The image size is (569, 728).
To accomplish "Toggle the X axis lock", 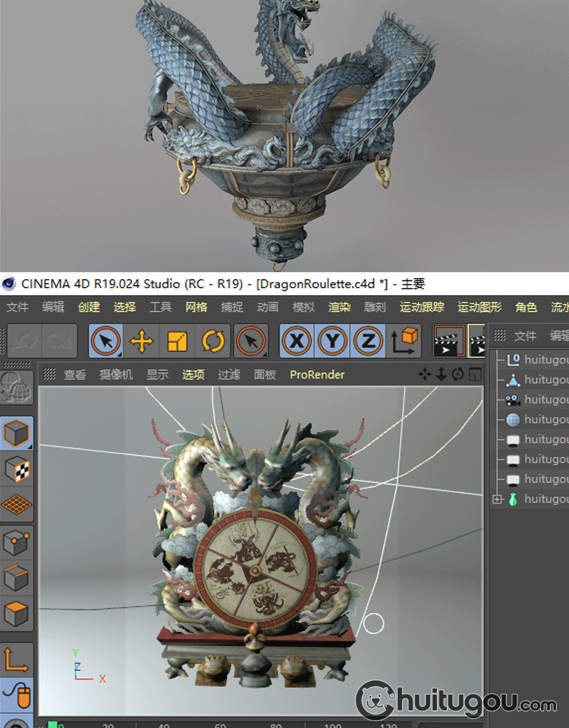I will (297, 342).
